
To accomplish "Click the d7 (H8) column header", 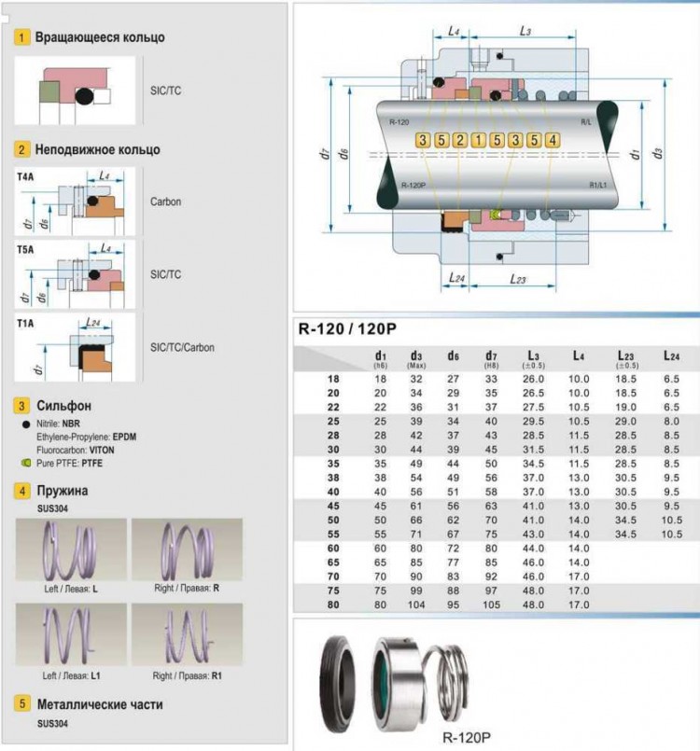I will 491,359.
